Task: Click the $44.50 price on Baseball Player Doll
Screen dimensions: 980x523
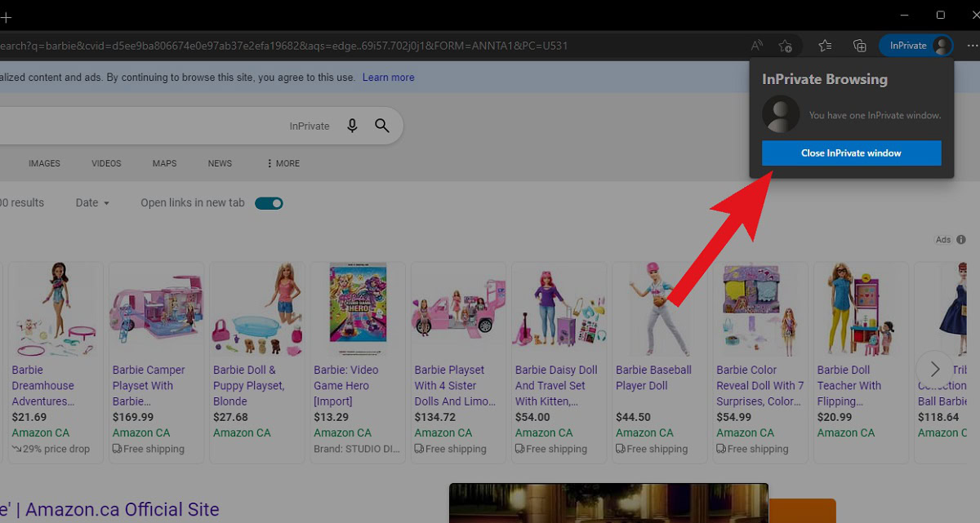Action: 633,417
